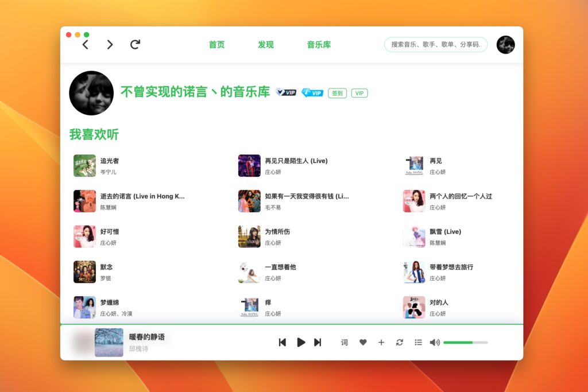Navigate back with the left arrow
Screen dimensions: 588x392
tap(85, 44)
